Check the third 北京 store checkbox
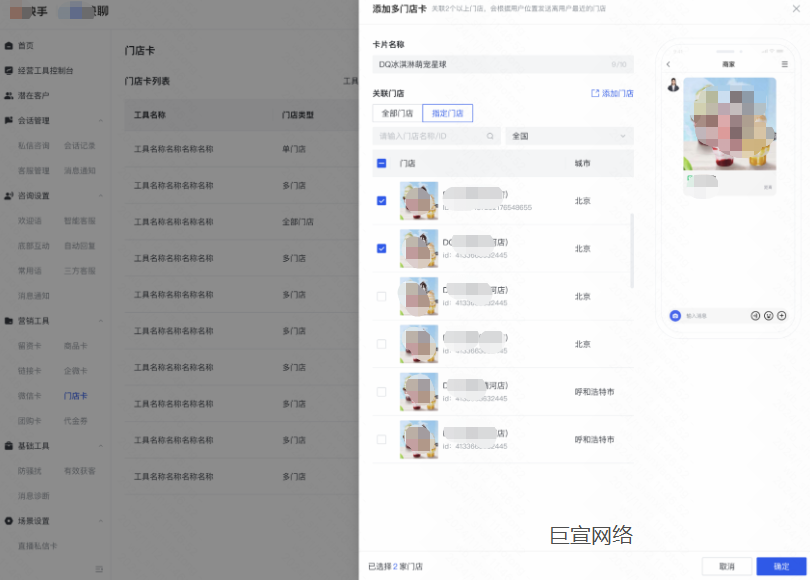The image size is (810, 580). [x=382, y=296]
